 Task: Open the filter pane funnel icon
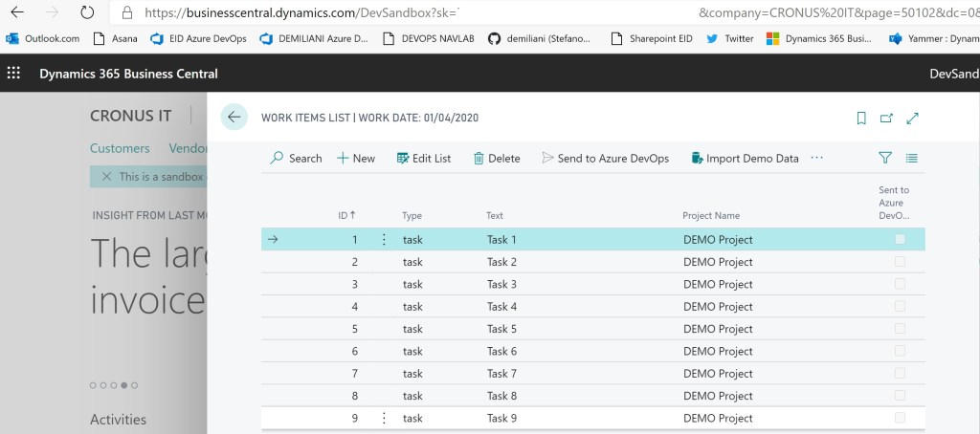pyautogui.click(x=885, y=158)
